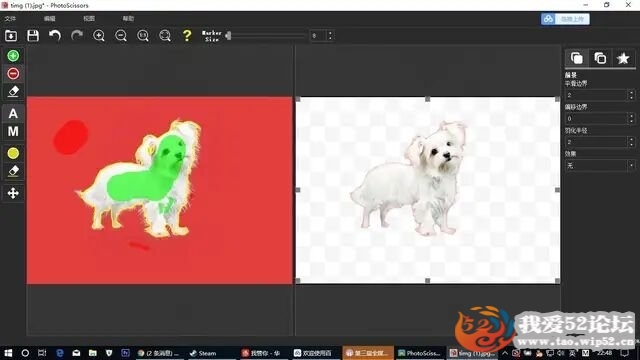Open help via the yellow question mark
This screenshot has width=640, height=360.
tap(187, 36)
